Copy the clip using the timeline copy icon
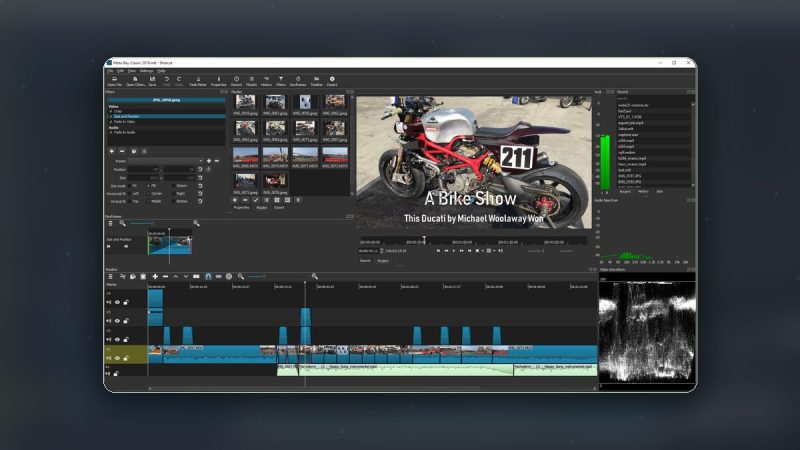The width and height of the screenshot is (800, 450). pos(133,276)
